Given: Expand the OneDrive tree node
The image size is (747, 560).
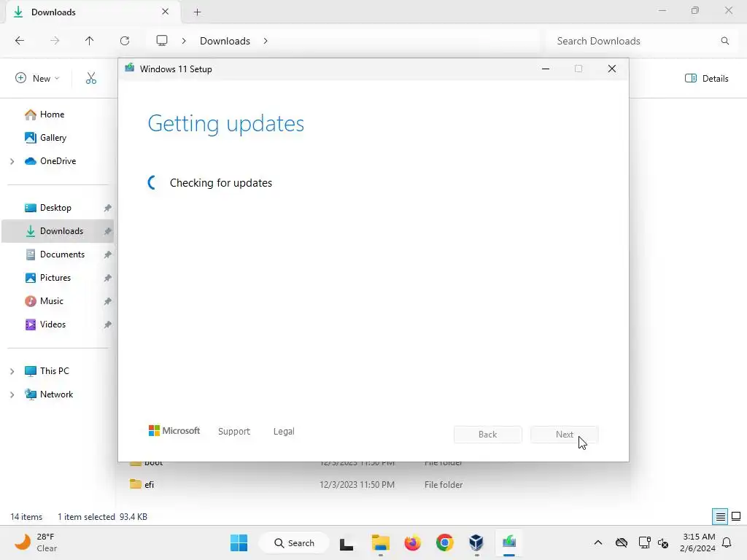Looking at the screenshot, I should tap(12, 161).
